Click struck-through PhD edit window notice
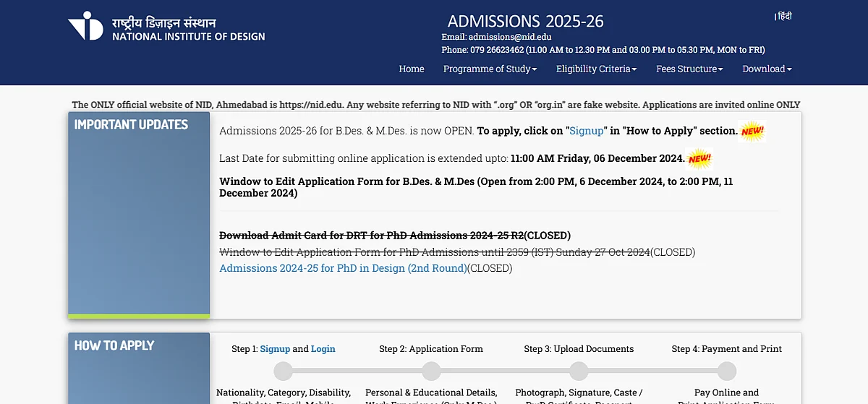This screenshot has width=868, height=404. coord(435,252)
